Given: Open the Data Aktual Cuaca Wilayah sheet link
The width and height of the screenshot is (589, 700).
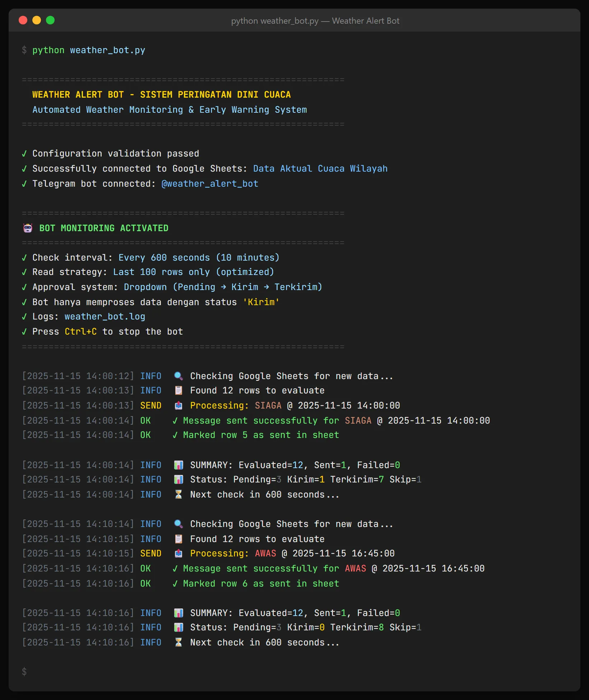Looking at the screenshot, I should pyautogui.click(x=320, y=168).
